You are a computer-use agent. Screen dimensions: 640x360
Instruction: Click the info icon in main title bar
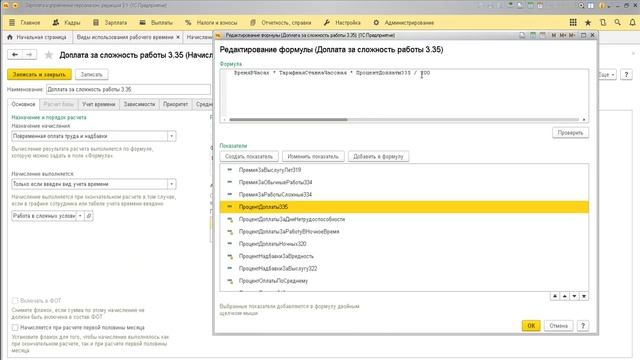point(601,6)
